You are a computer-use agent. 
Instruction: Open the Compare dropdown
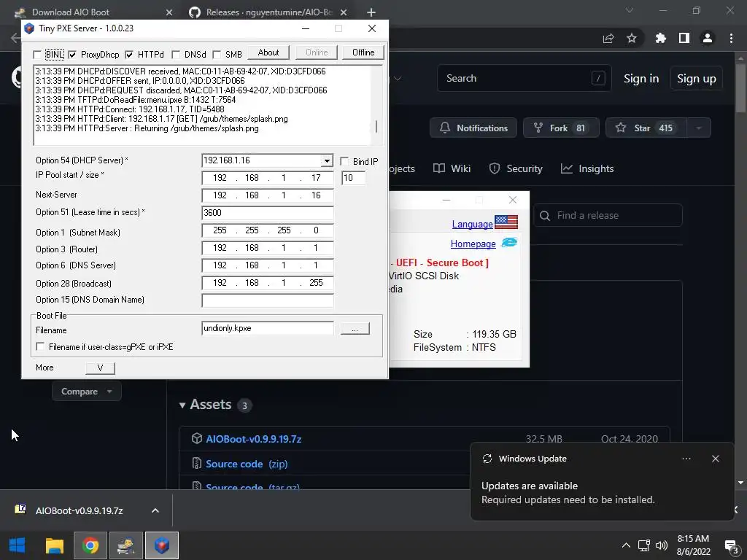[86, 392]
